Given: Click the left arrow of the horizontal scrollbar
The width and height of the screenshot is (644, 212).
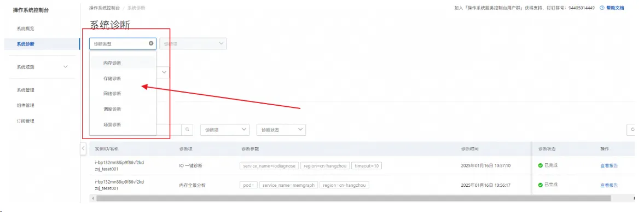Looking at the screenshot, I should pyautogui.click(x=92, y=198).
